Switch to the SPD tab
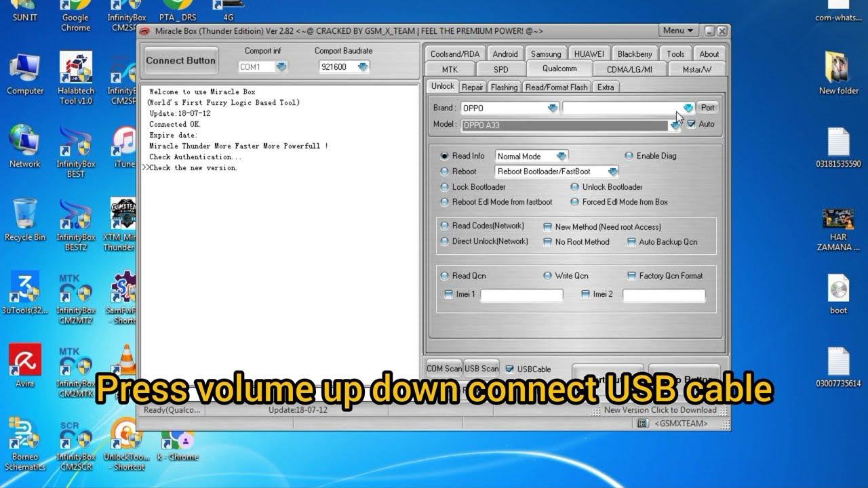Screen dimensions: 868x488 (x=500, y=69)
